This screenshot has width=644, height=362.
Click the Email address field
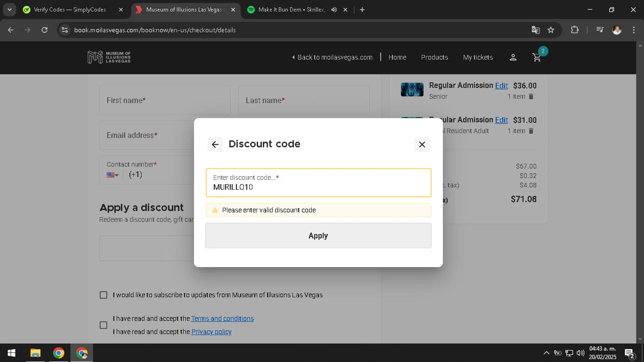146,135
